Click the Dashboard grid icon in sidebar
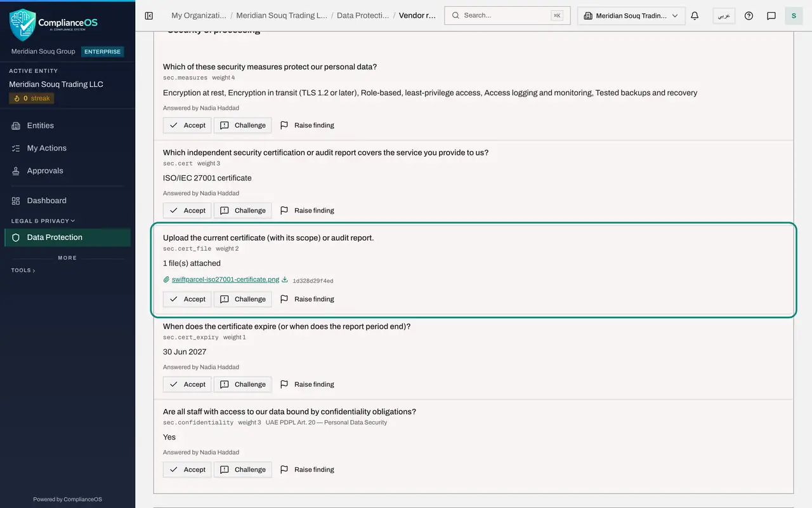 [x=16, y=201]
